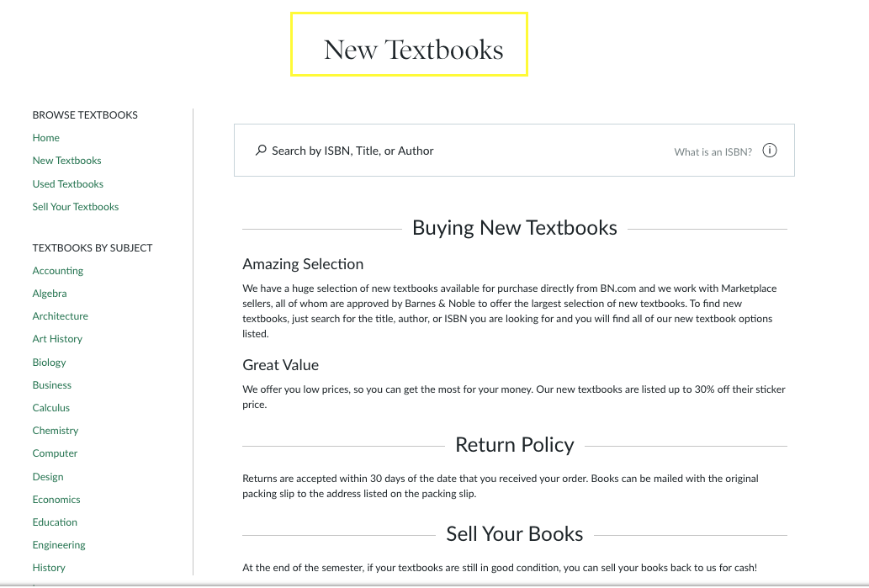Open the Used Textbooks page

pyautogui.click(x=67, y=183)
